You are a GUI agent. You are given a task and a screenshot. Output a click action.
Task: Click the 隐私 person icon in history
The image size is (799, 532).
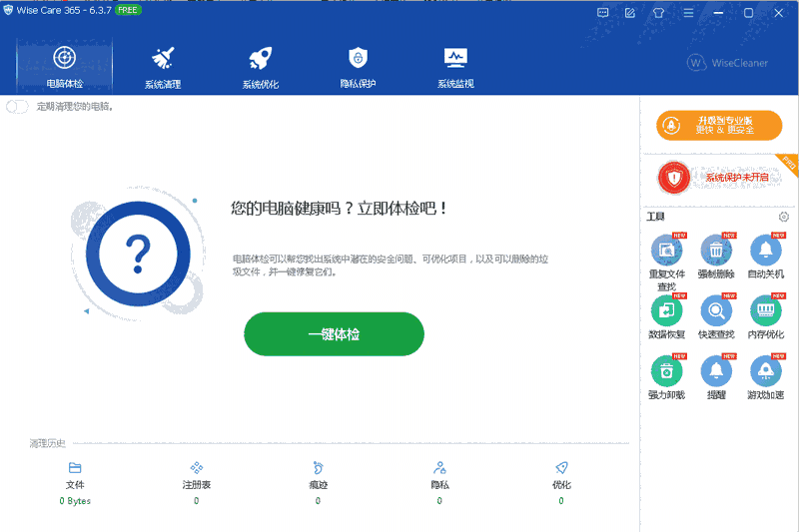(x=439, y=467)
